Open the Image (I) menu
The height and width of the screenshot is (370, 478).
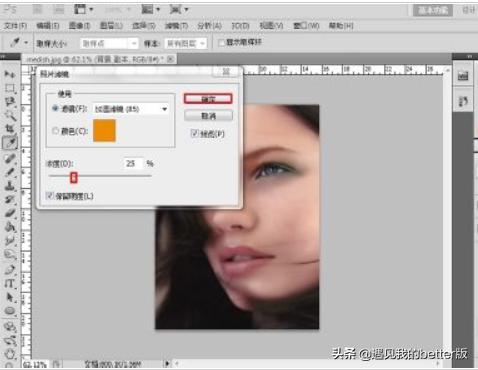point(79,26)
